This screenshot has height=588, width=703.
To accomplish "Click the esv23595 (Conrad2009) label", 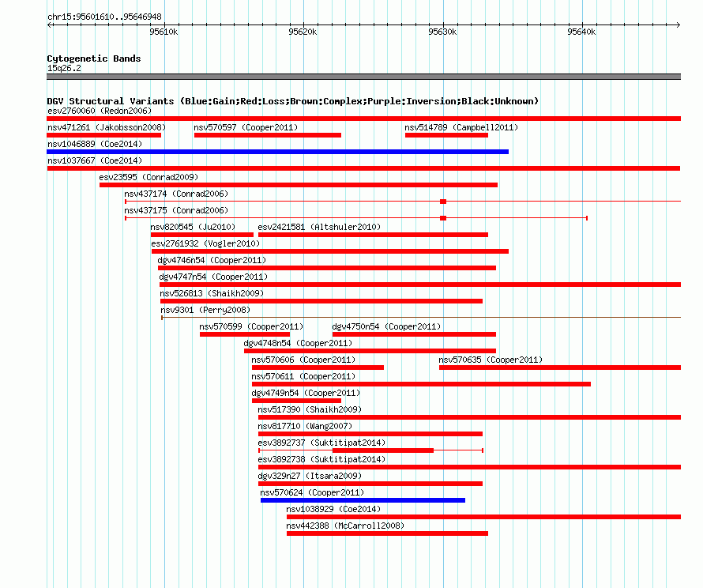I will click(148, 177).
